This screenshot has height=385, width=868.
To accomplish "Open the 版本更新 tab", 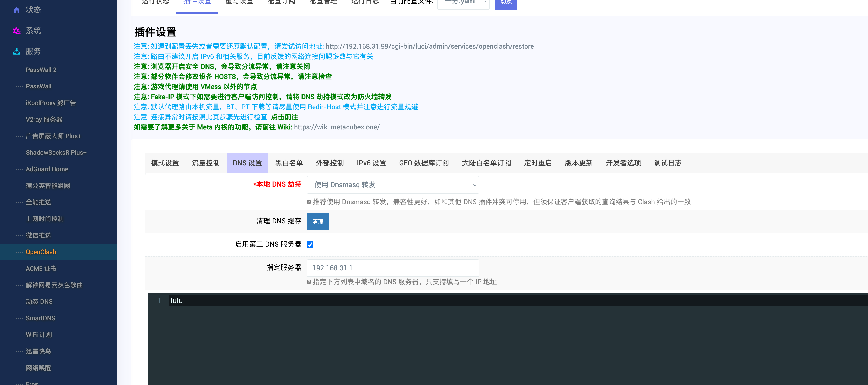I will pyautogui.click(x=579, y=163).
